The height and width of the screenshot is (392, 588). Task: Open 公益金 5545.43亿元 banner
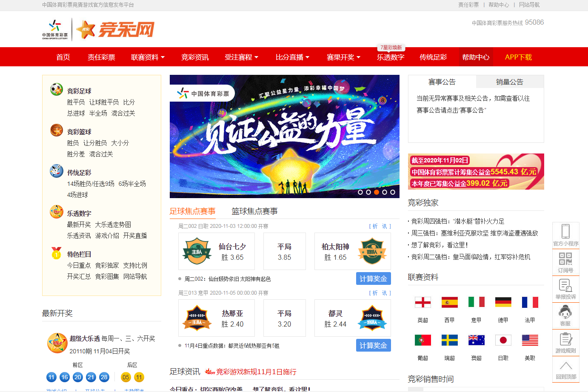tap(476, 171)
